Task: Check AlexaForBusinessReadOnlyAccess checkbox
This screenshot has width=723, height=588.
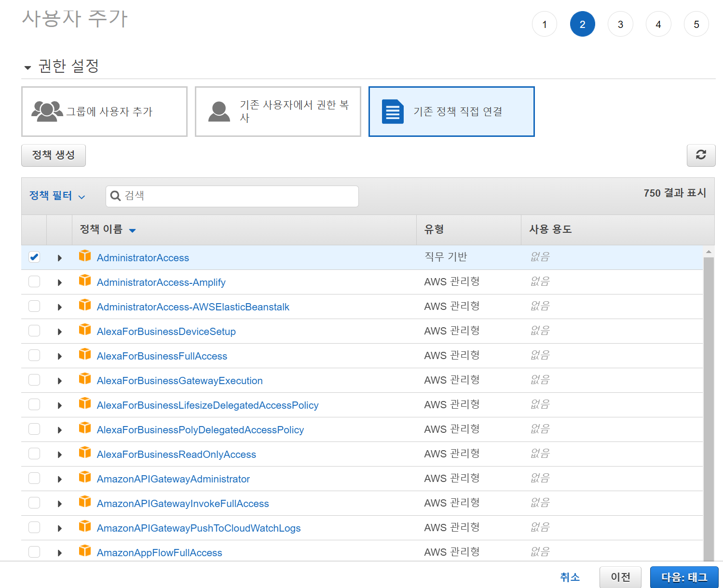Action: (x=34, y=454)
